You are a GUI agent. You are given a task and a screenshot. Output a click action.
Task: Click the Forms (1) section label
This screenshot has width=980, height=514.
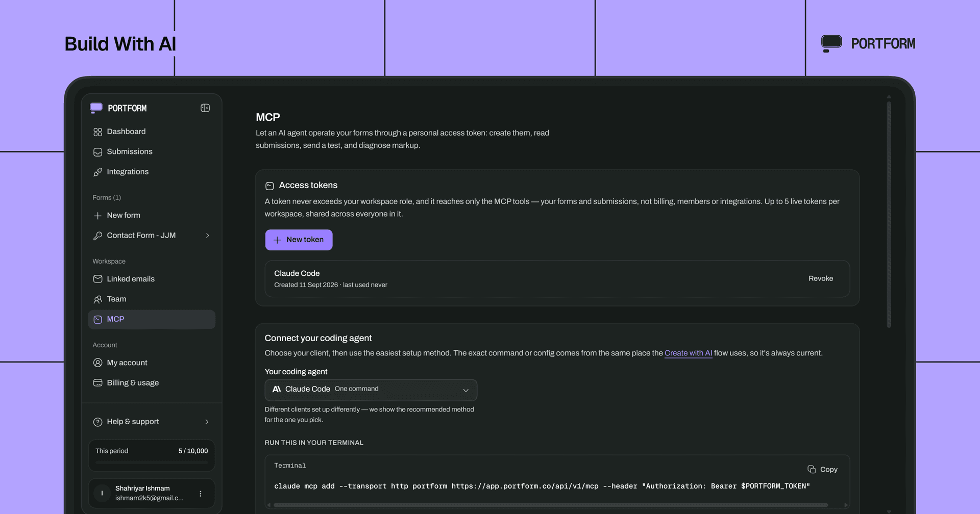(107, 197)
